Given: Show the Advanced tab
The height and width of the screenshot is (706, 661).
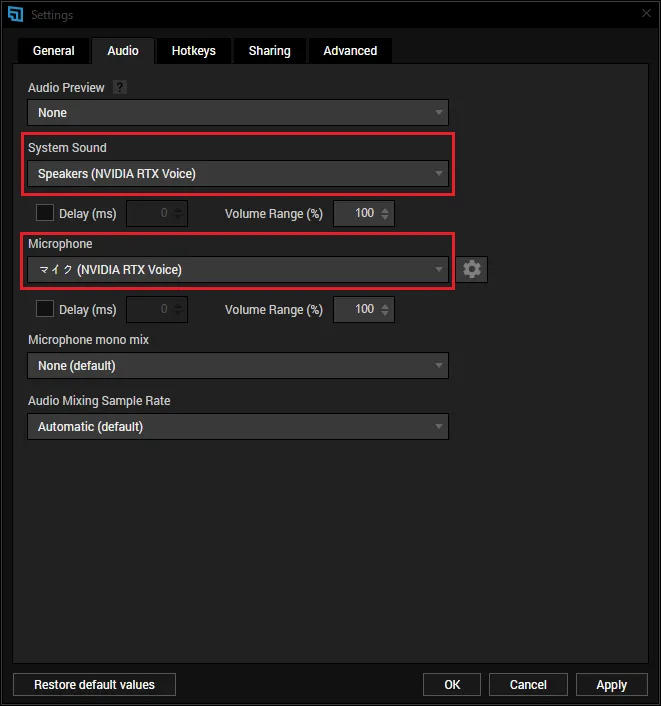Looking at the screenshot, I should [x=350, y=50].
